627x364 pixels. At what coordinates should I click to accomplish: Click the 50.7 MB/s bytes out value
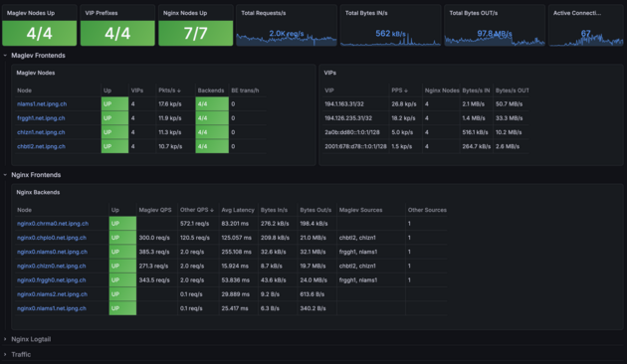509,103
